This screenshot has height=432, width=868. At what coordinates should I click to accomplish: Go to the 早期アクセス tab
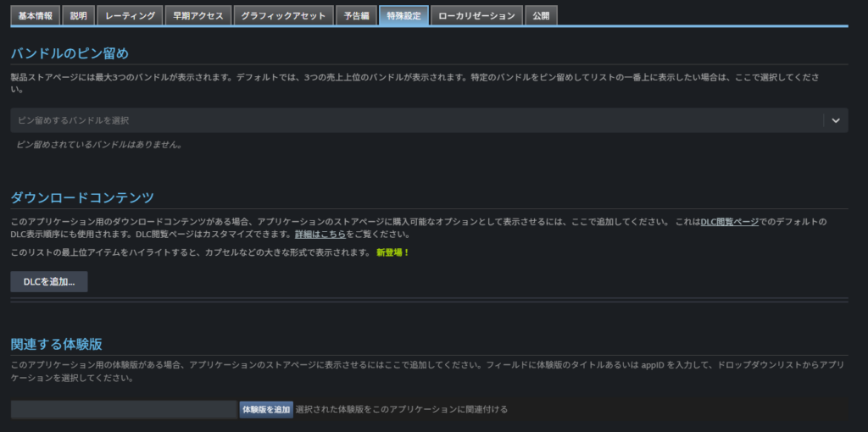198,15
